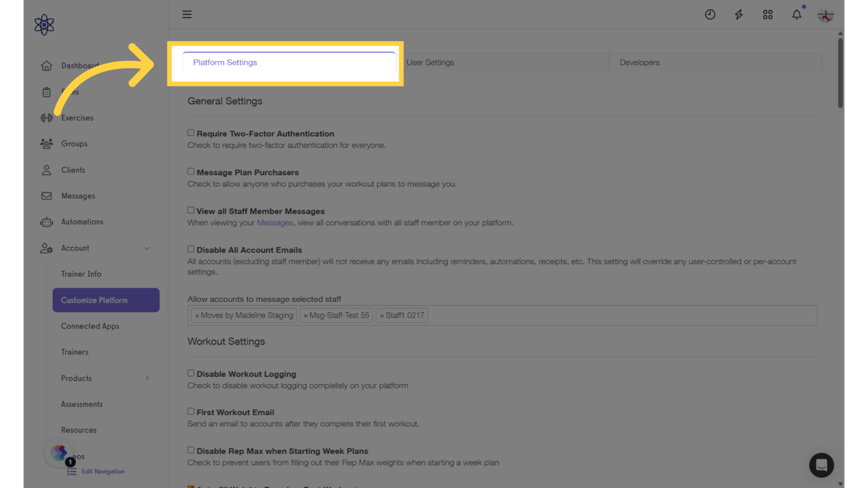Enable Require Two-Factor Authentication

191,132
